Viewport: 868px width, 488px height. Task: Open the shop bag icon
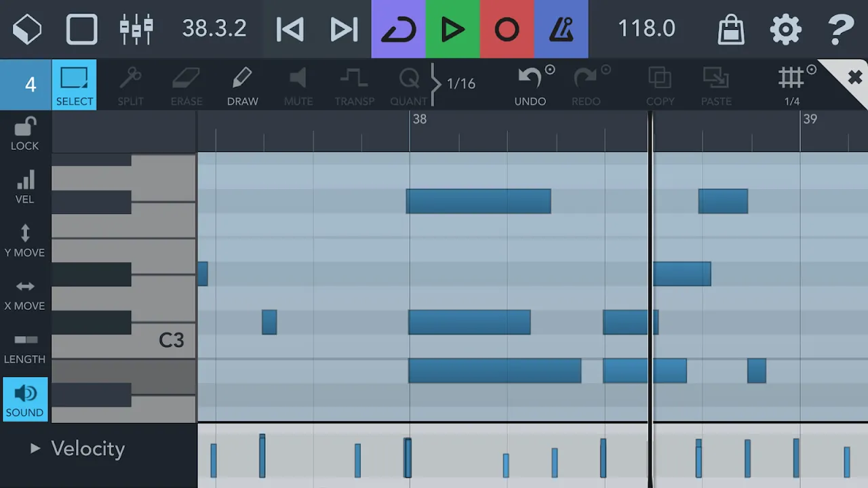(x=730, y=29)
